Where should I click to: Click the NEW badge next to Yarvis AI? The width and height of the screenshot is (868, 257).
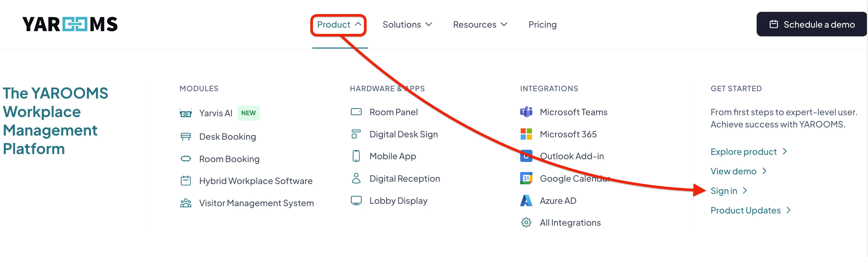point(249,113)
